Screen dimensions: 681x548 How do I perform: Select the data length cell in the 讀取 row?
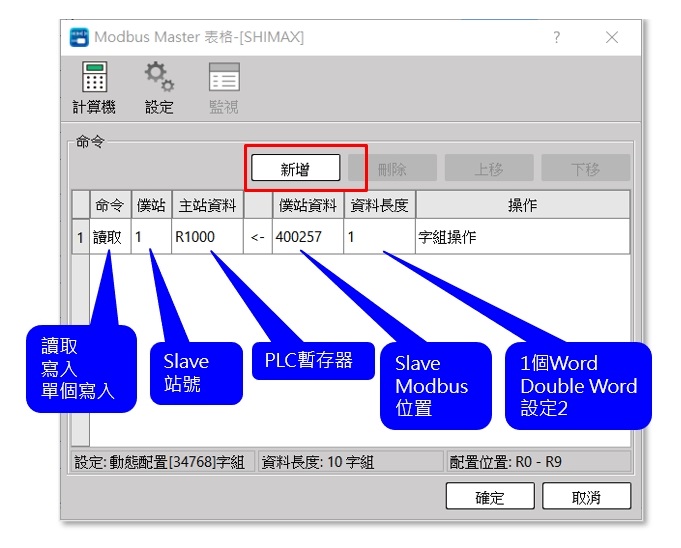point(380,237)
